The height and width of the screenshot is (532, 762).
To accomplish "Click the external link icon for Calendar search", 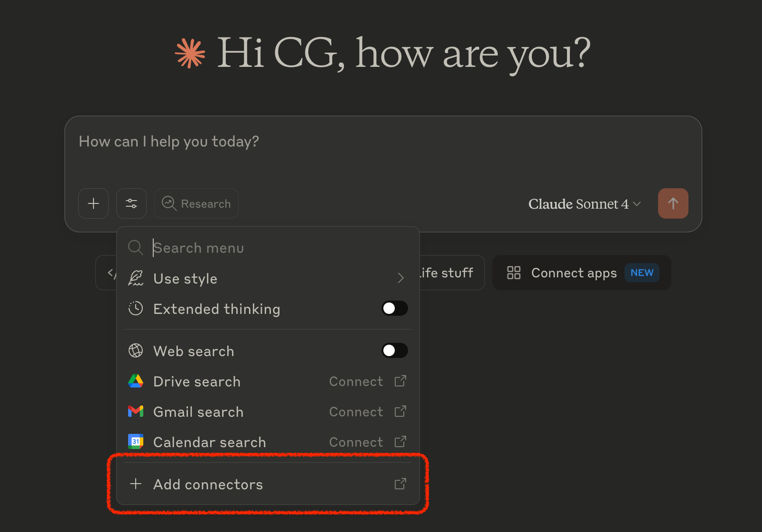I will [x=400, y=441].
